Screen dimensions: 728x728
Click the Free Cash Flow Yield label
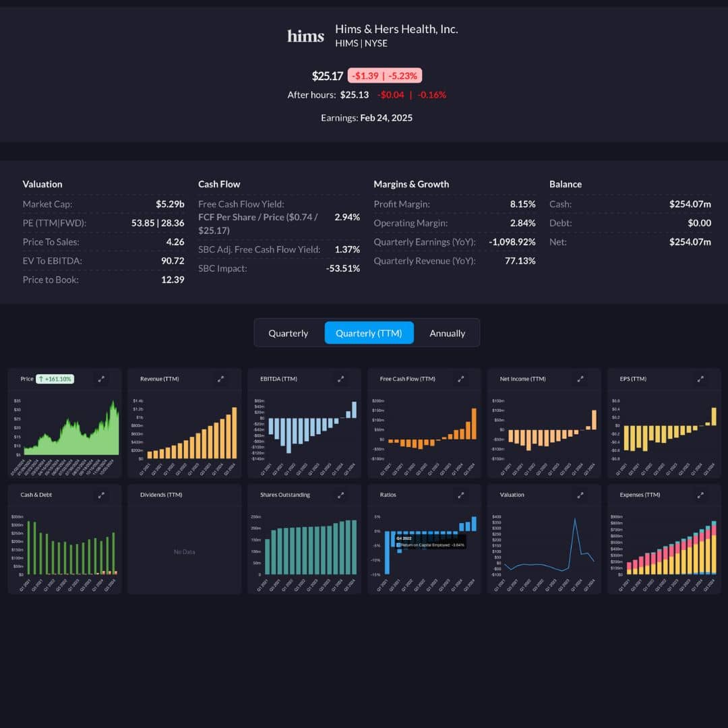coord(241,204)
